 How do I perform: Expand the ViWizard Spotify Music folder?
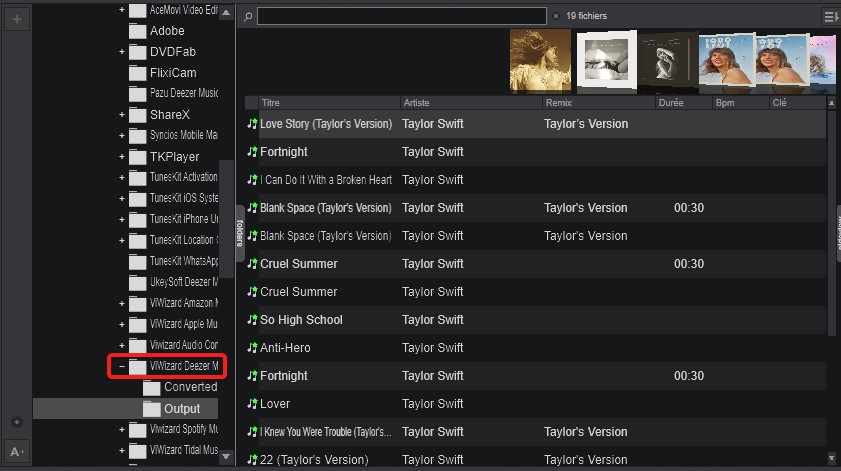[x=122, y=430]
